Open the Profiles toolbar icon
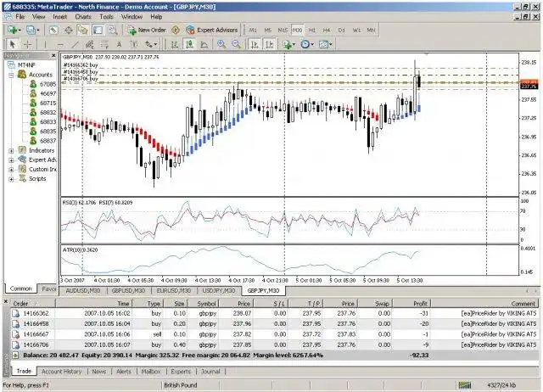The image size is (543, 392). pos(32,31)
